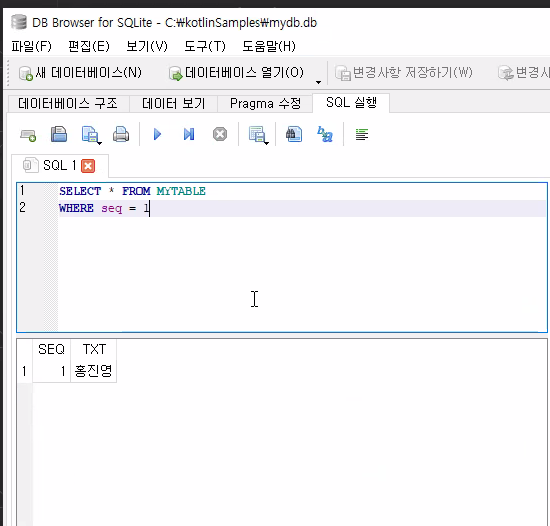
Task: Execute current line button
Action: (189, 134)
